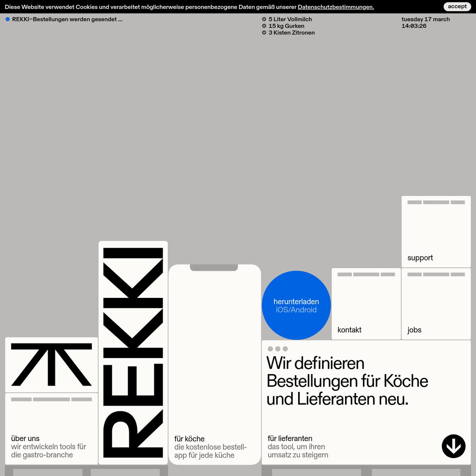Click the date and time display

click(425, 23)
